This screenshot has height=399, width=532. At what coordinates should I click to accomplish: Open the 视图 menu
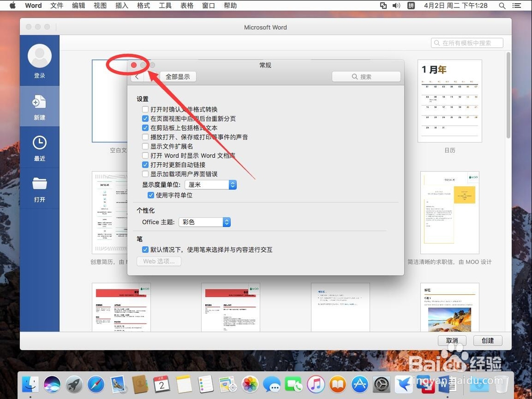point(100,5)
